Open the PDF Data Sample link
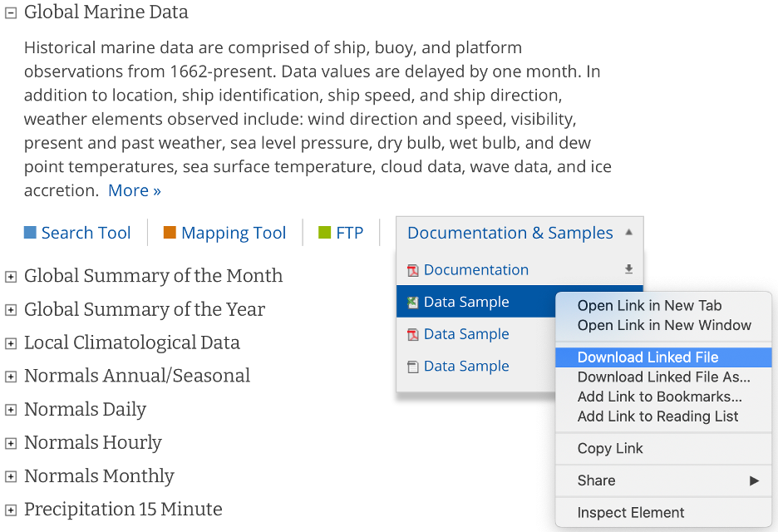The height and width of the screenshot is (532, 778). tap(466, 334)
